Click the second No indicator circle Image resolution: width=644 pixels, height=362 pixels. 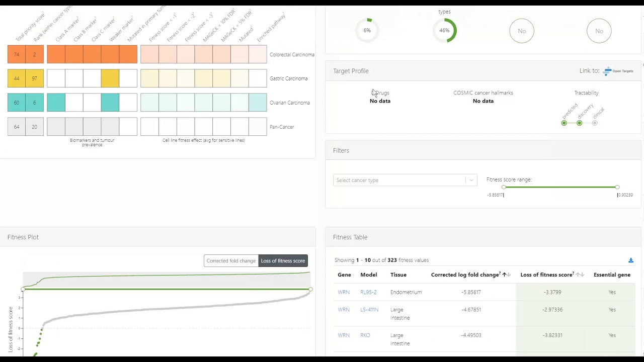point(599,31)
